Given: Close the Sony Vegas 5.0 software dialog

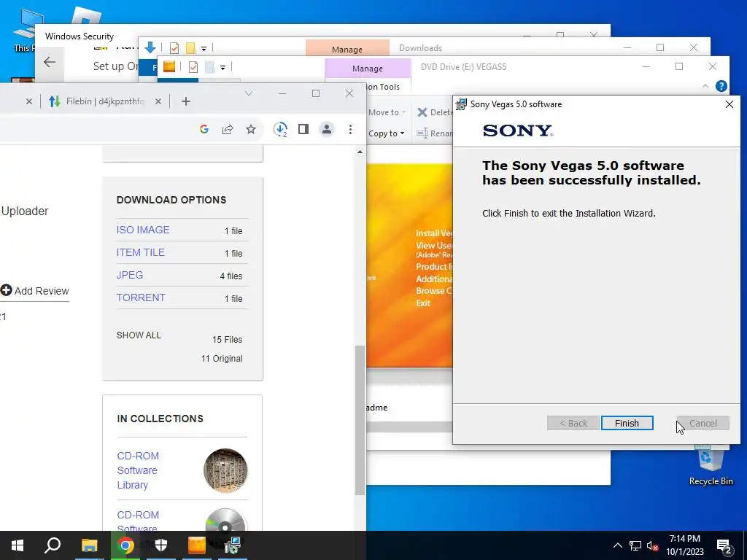Looking at the screenshot, I should 729,104.
